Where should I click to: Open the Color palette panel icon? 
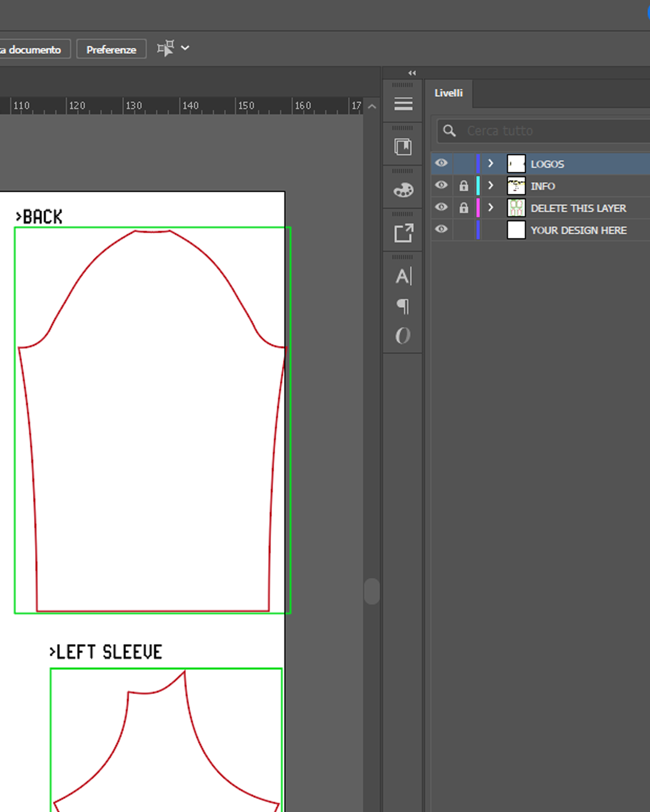point(403,190)
